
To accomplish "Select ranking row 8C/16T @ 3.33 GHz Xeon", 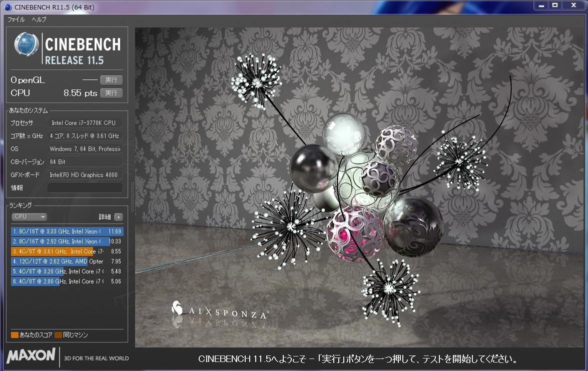I will pos(67,231).
